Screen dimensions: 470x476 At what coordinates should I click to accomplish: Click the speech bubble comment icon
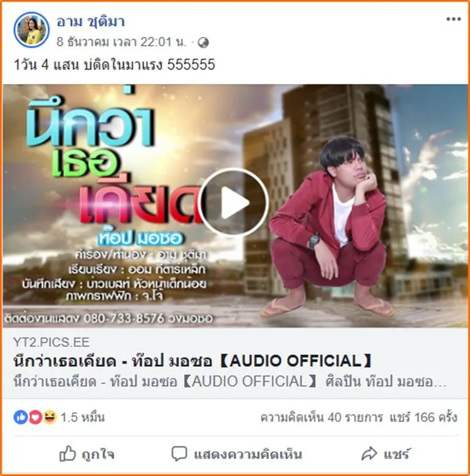(179, 454)
